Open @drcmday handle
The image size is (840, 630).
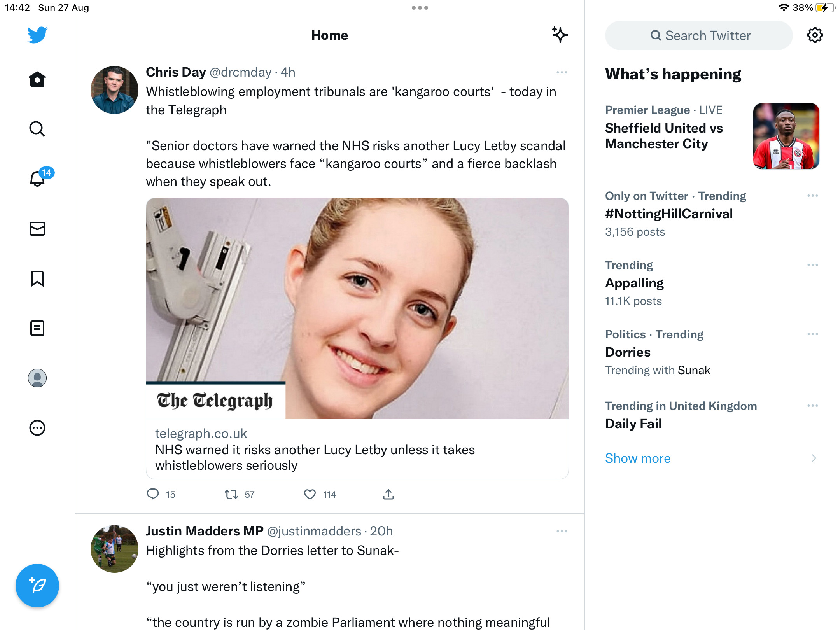(240, 72)
